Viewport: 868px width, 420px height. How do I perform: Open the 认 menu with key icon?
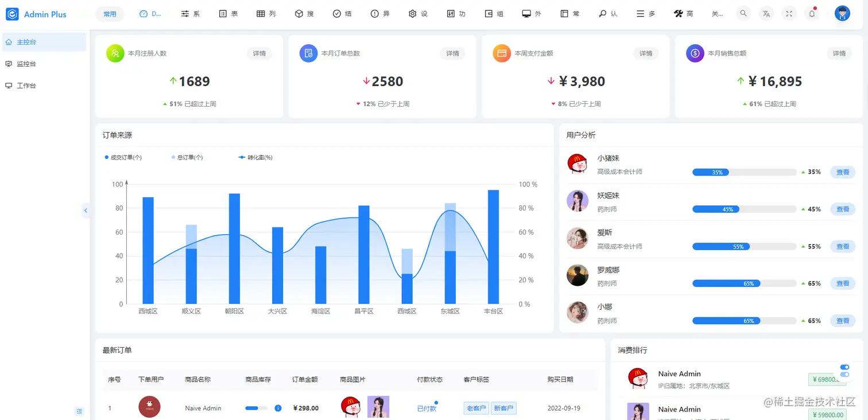click(x=608, y=14)
